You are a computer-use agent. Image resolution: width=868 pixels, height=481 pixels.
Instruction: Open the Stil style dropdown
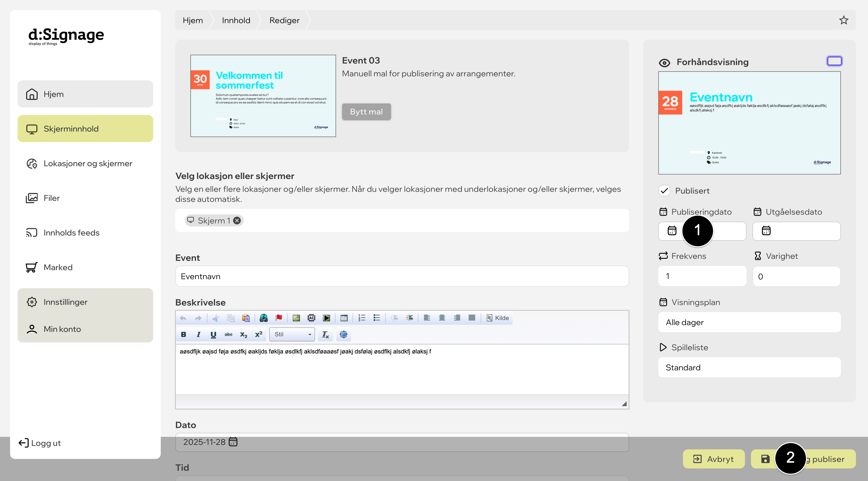pyautogui.click(x=292, y=334)
